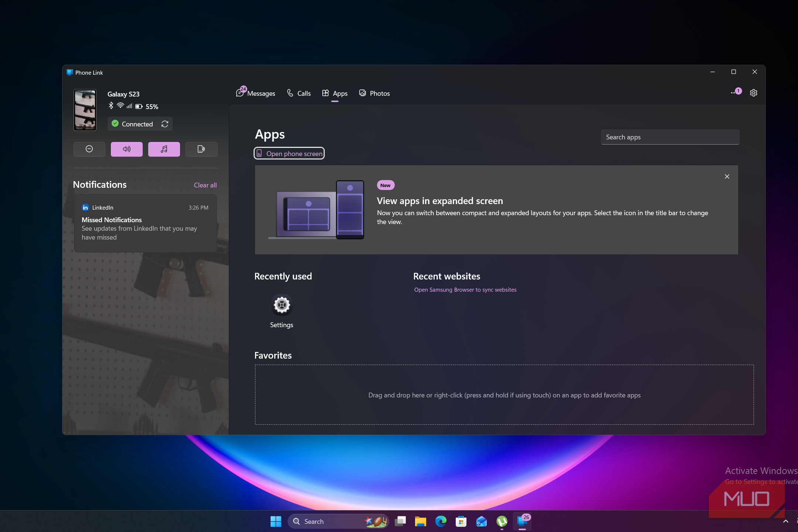This screenshot has width=798, height=532.
Task: Click the LinkedIn logo in notification
Action: [85, 207]
